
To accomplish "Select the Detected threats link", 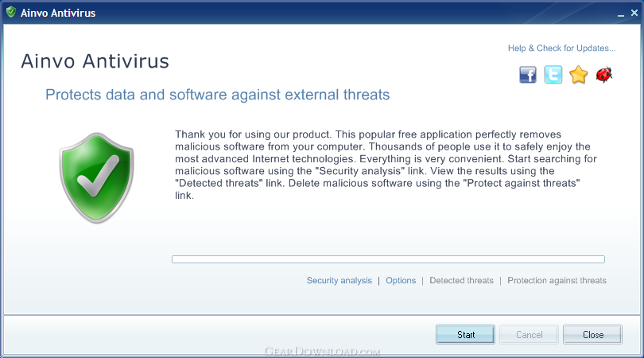I will [461, 280].
